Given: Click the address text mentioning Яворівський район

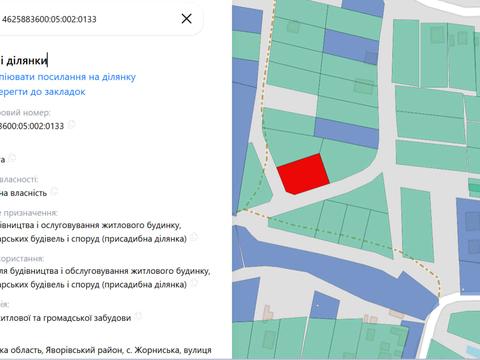Looking at the screenshot, I should [x=106, y=350].
